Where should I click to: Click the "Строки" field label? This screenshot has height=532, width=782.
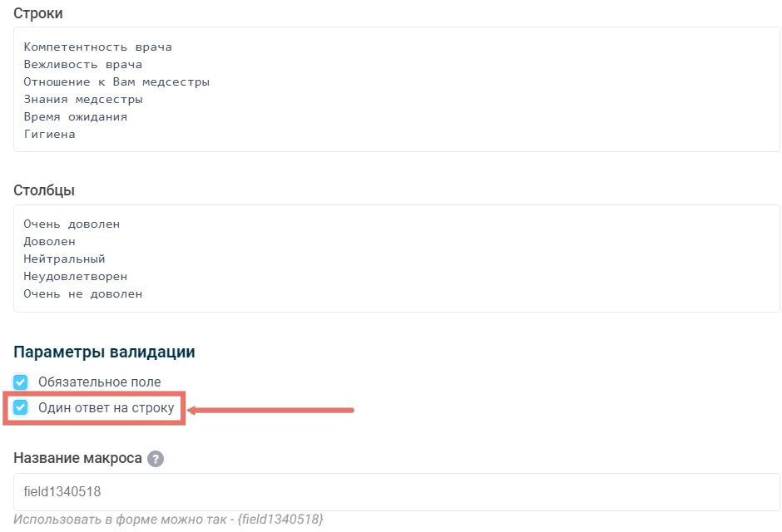click(x=38, y=13)
